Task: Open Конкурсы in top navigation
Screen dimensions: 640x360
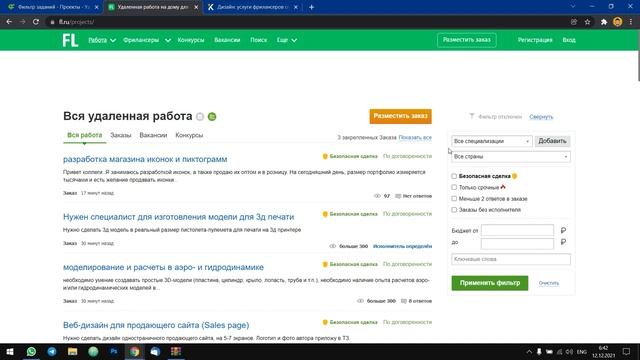Action: [191, 40]
